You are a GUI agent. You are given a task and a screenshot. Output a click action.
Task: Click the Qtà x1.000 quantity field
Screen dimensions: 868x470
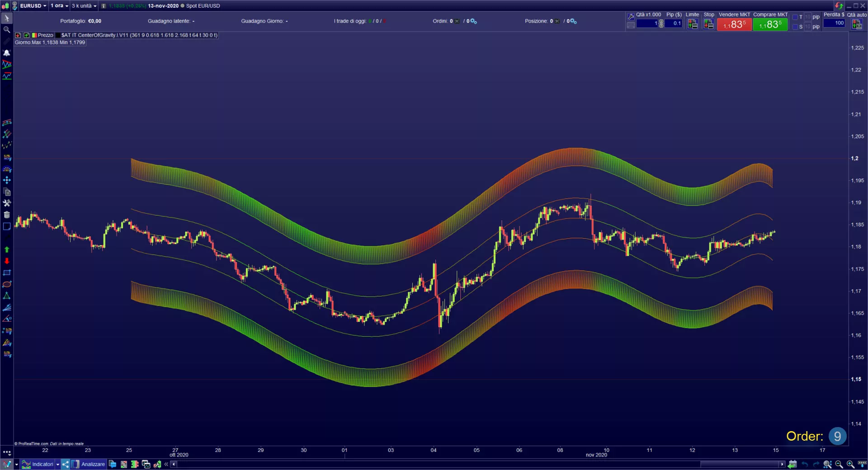pos(647,23)
